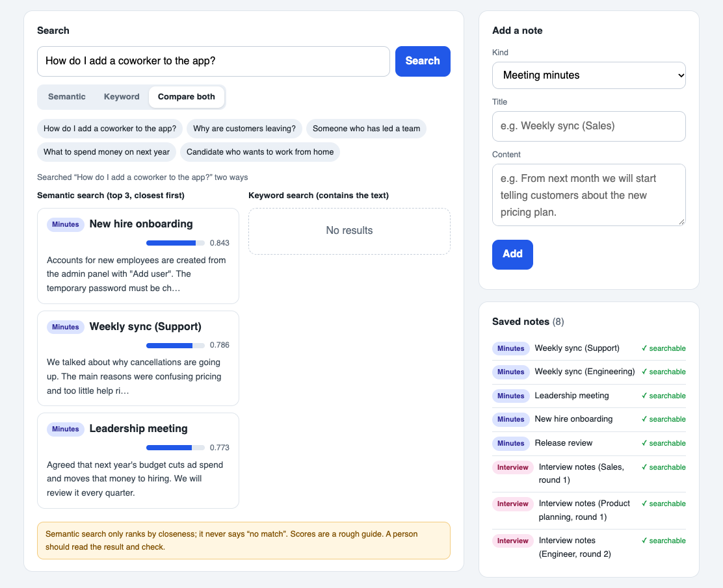The height and width of the screenshot is (588, 723).
Task: Click the 'No results' keyword search box
Action: [350, 231]
